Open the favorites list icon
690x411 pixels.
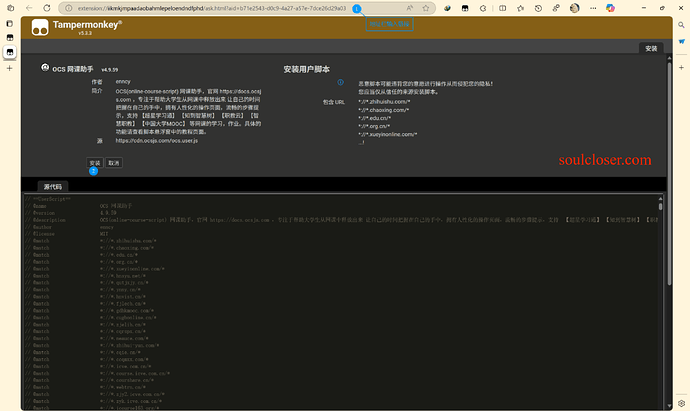tap(520, 8)
